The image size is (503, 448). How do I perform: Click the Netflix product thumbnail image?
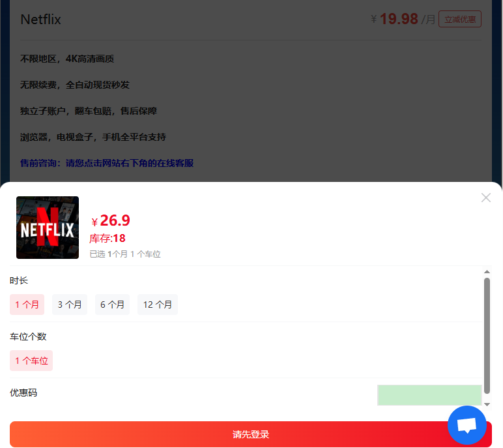pyautogui.click(x=48, y=228)
